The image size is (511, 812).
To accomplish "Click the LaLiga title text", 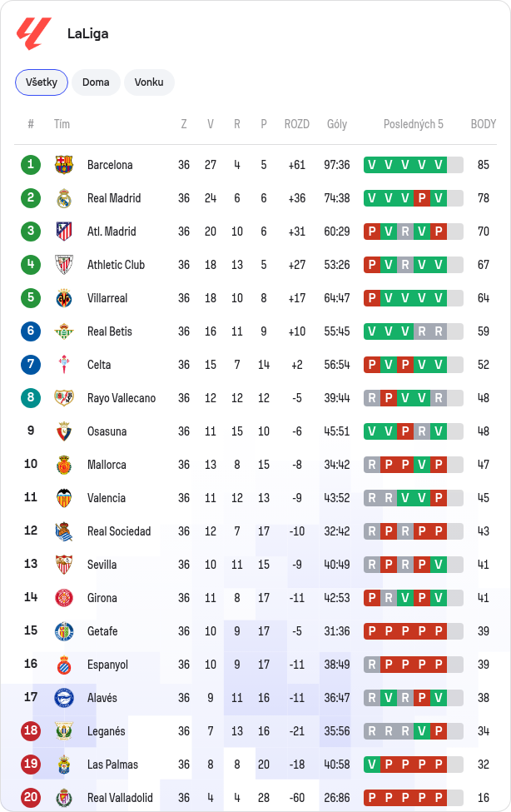I will 88,33.
